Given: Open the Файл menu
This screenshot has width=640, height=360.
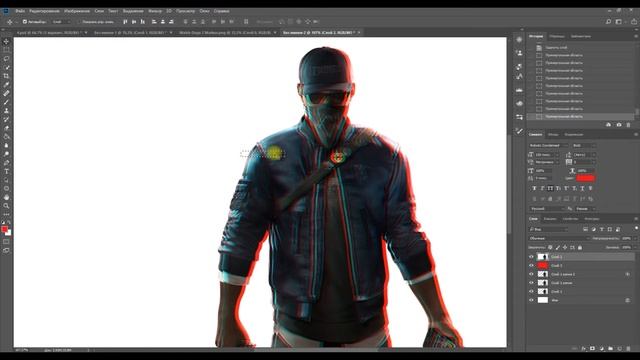Looking at the screenshot, I should 20,11.
